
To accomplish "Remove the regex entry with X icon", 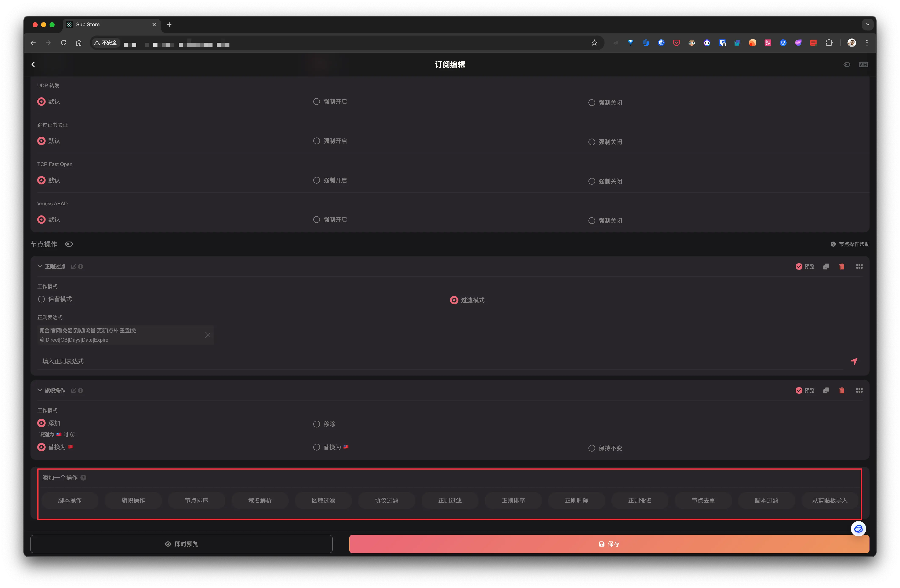I will (207, 335).
